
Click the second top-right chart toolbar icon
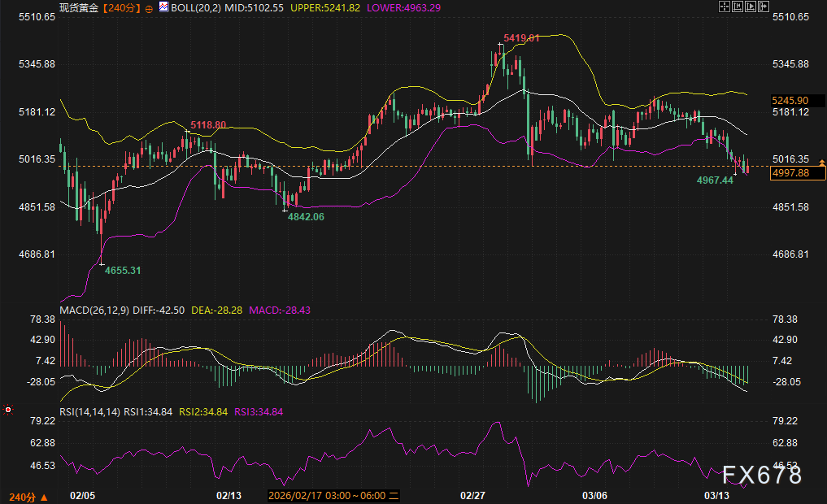click(738, 7)
